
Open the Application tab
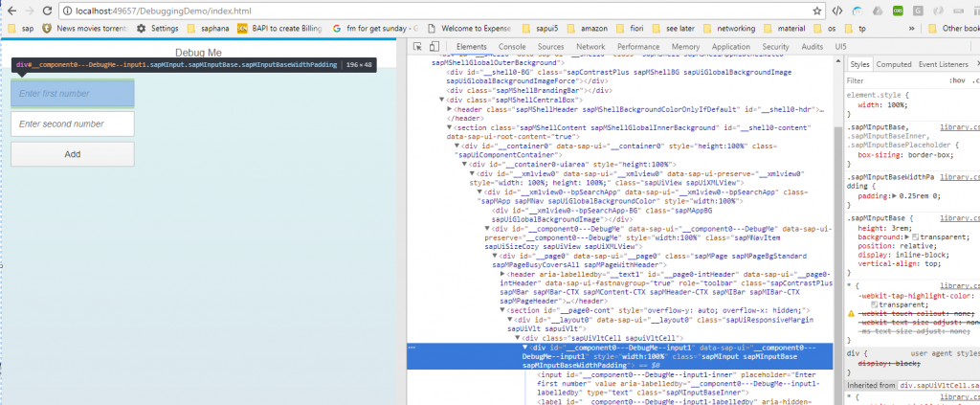tap(730, 47)
